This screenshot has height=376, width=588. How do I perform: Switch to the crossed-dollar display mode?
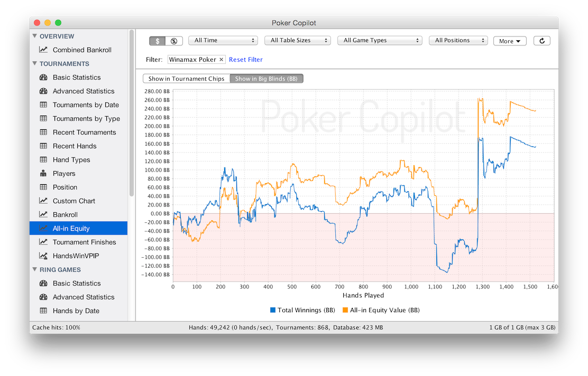click(174, 41)
